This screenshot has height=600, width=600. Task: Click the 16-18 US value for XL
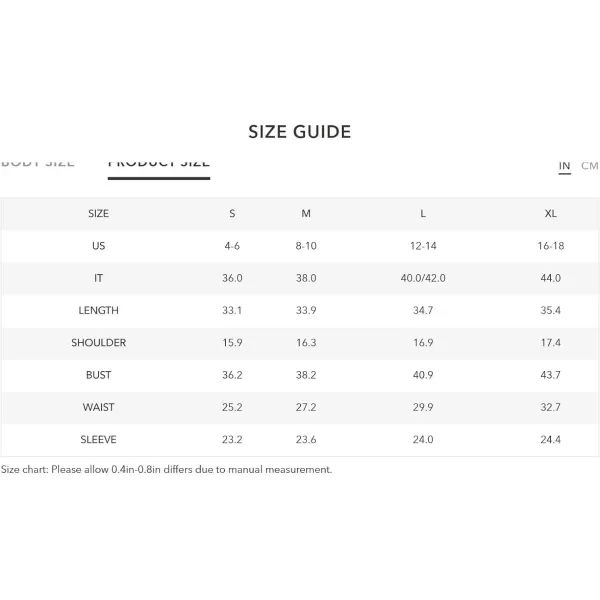(551, 246)
